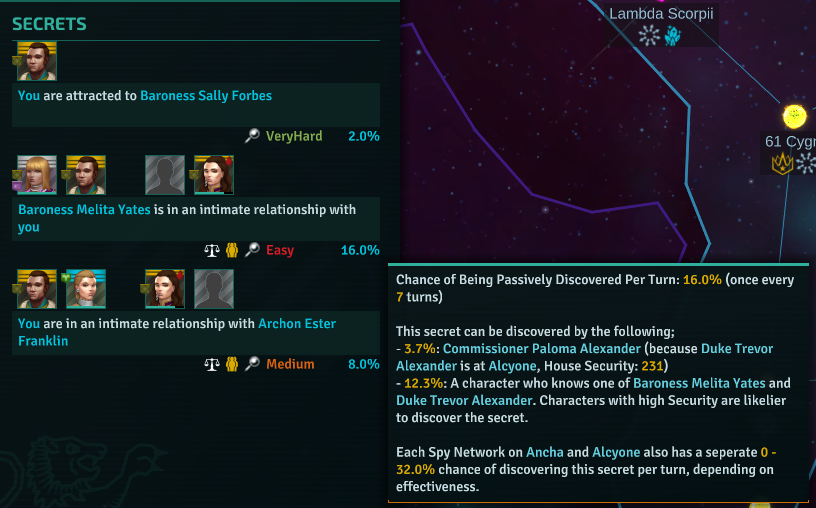Open Baroness Sally Forbes link
The image size is (816, 508).
click(206, 96)
